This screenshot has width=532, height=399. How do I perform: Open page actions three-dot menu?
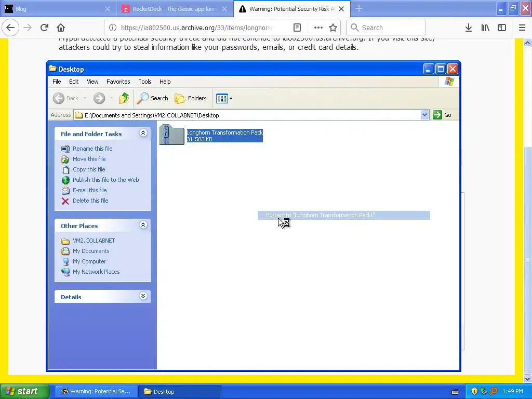318,28
